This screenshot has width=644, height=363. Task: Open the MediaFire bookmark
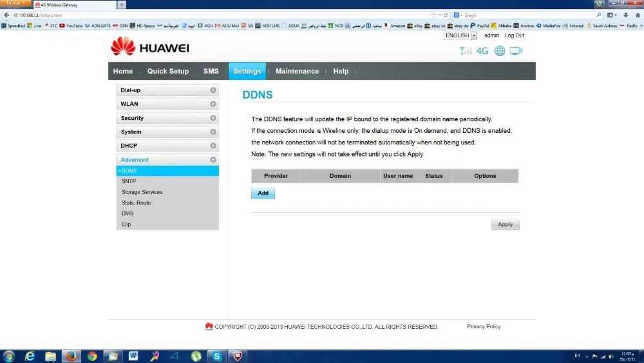click(x=548, y=26)
